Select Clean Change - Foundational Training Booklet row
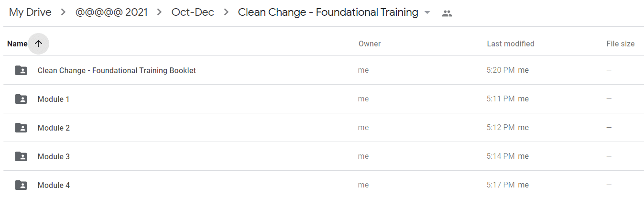644x198 pixels. tap(323, 70)
